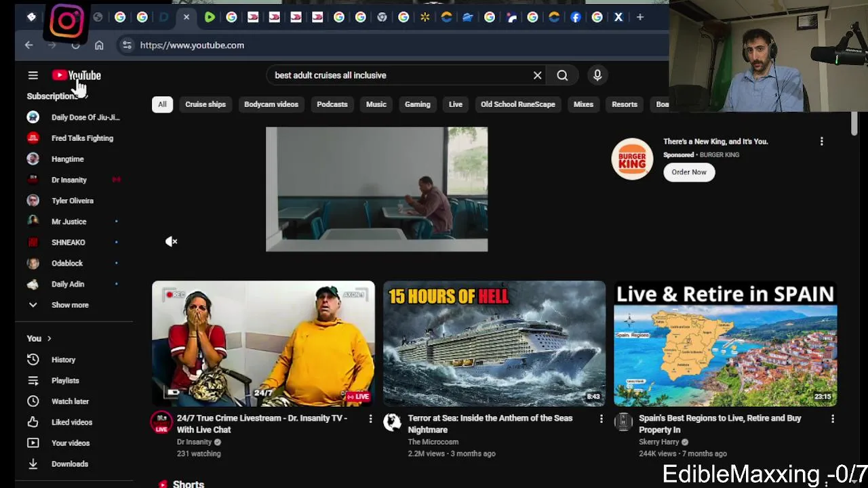Open Daily Dose Of Jiu-Ji subscription
This screenshot has height=488, width=868.
[73, 117]
